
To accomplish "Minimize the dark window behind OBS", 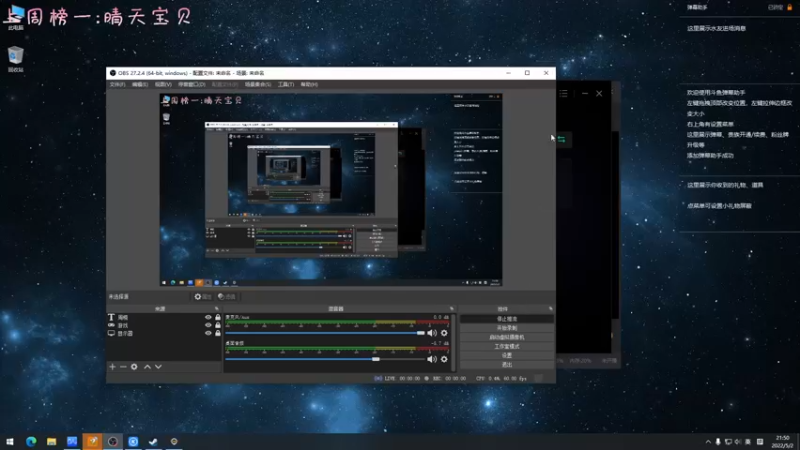I will pos(585,93).
